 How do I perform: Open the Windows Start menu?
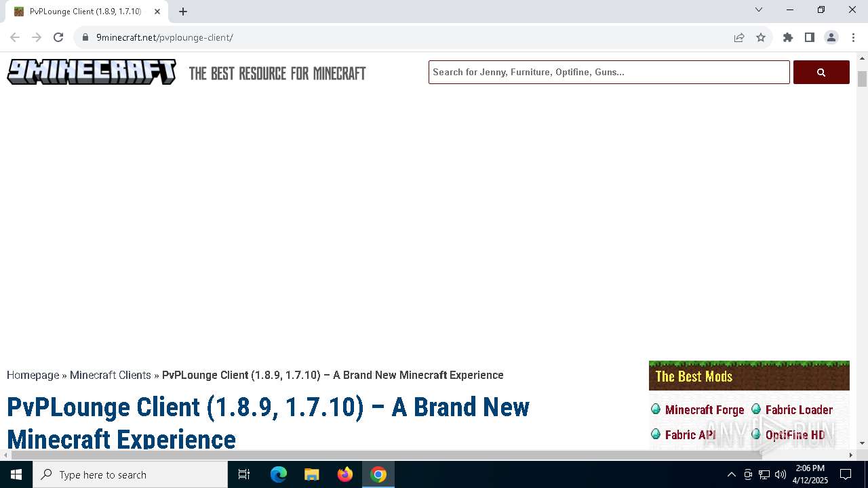tap(16, 474)
